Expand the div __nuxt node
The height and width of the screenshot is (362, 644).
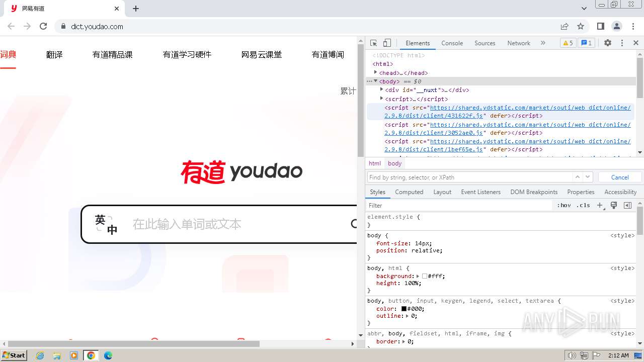point(382,89)
